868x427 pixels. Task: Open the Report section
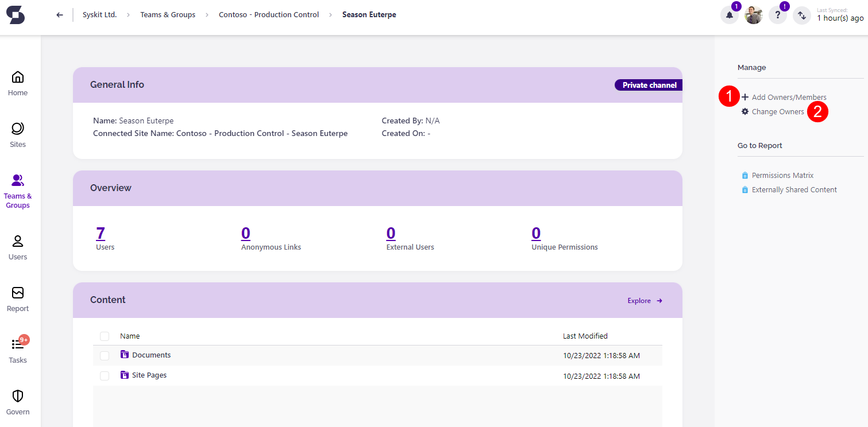[17, 298]
